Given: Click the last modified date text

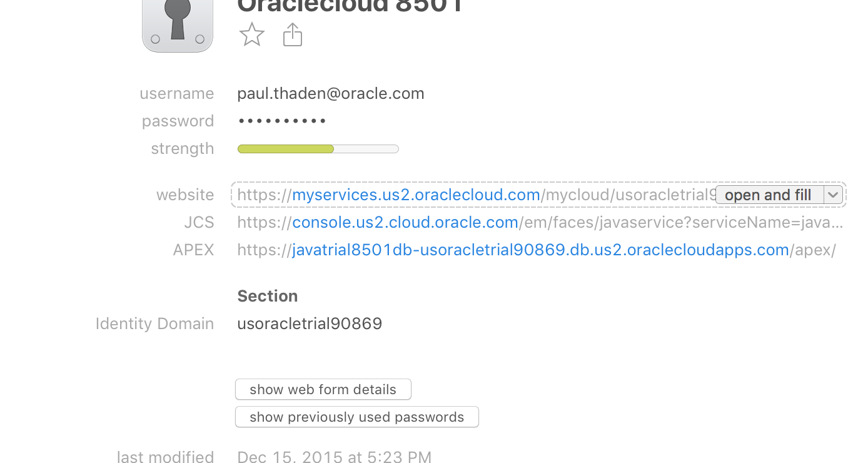Looking at the screenshot, I should coord(335,457).
